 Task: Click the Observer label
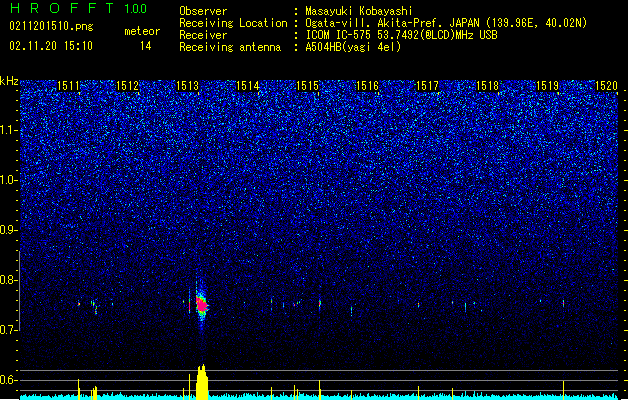pyautogui.click(x=203, y=11)
